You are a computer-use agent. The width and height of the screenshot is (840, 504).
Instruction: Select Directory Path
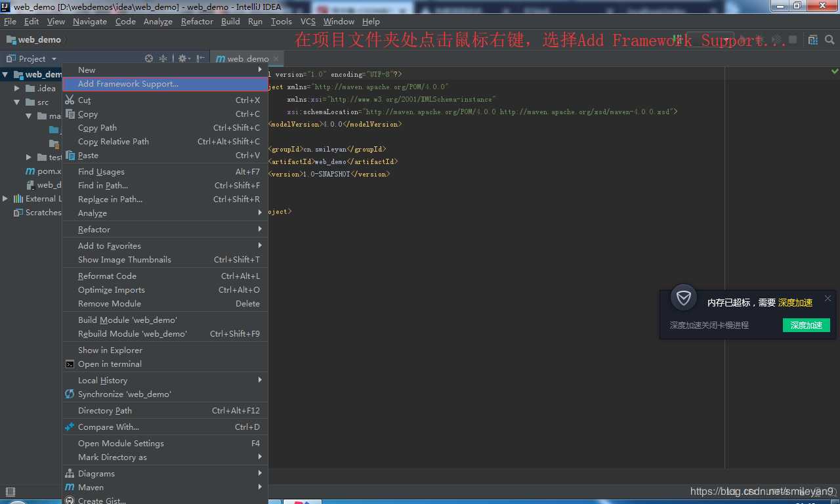click(165, 410)
